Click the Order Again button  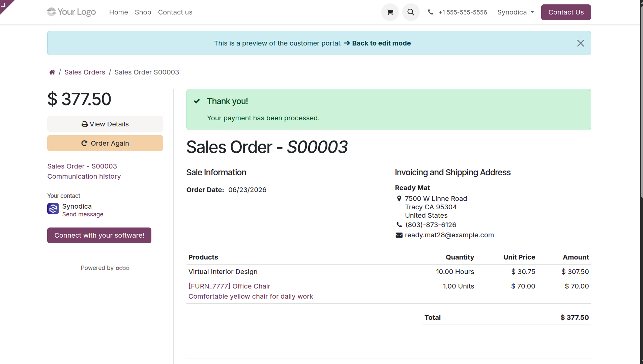click(105, 143)
